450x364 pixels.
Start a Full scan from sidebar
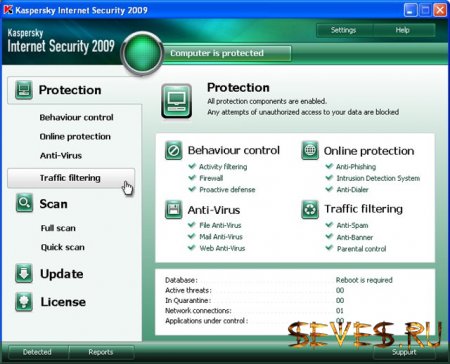tap(58, 228)
